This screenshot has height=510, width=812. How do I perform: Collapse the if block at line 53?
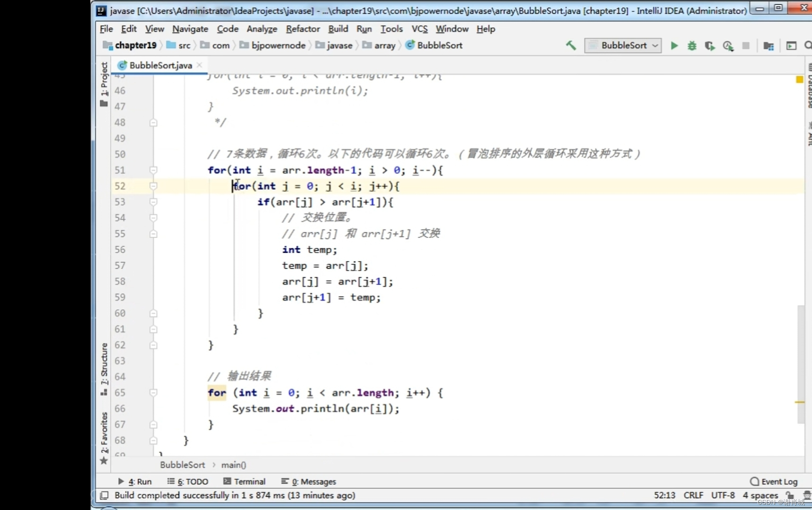153,202
